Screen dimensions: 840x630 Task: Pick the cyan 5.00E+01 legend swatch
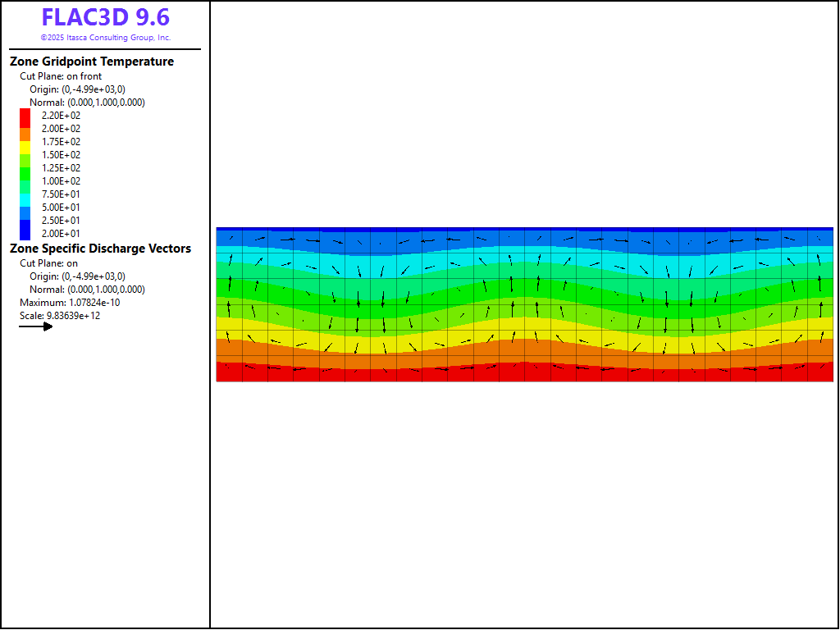[25, 208]
